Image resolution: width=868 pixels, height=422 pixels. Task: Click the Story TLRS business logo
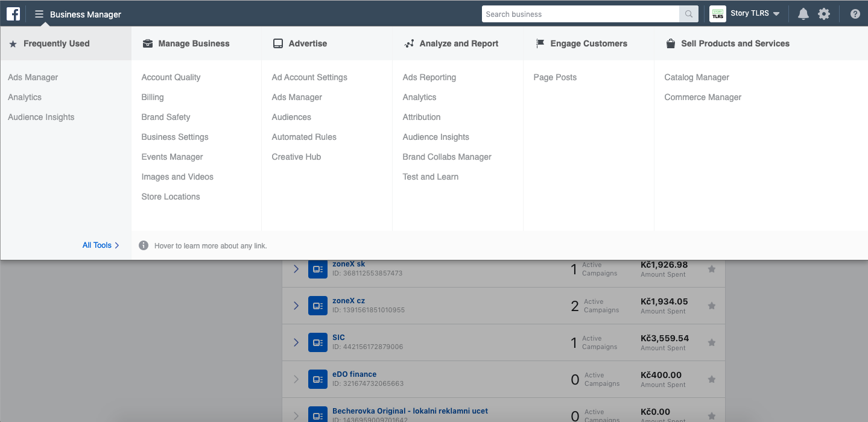point(718,14)
